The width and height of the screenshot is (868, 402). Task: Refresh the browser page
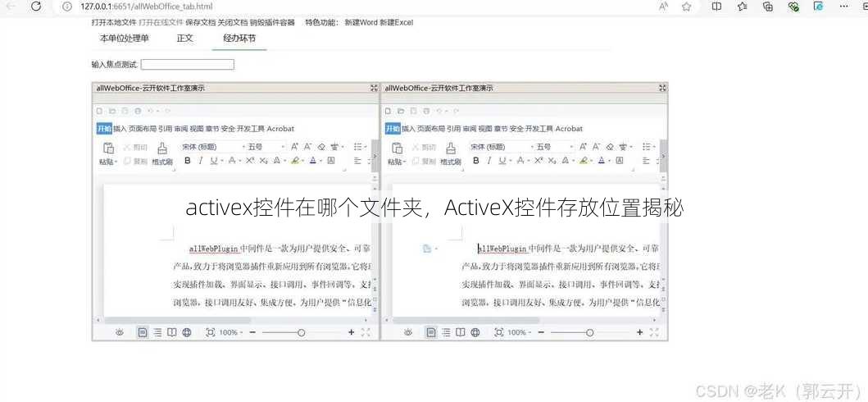coord(37,7)
